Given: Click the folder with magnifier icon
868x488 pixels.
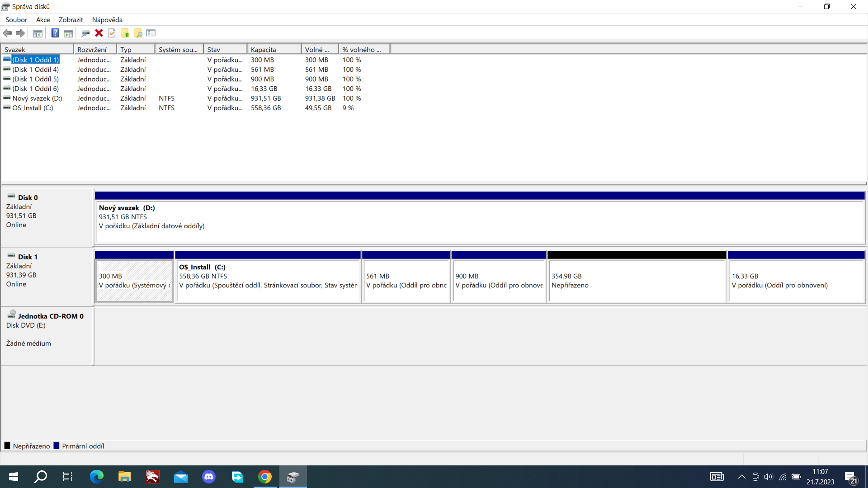Looking at the screenshot, I should coord(138,33).
